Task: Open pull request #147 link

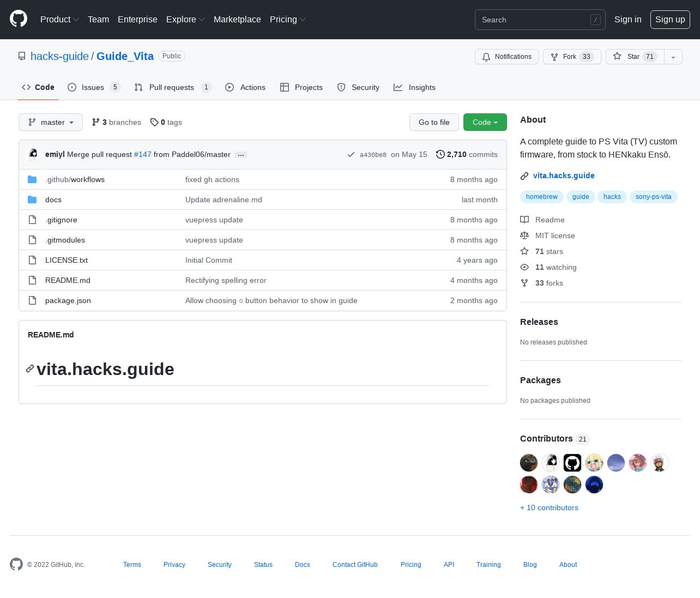Action: [x=143, y=154]
